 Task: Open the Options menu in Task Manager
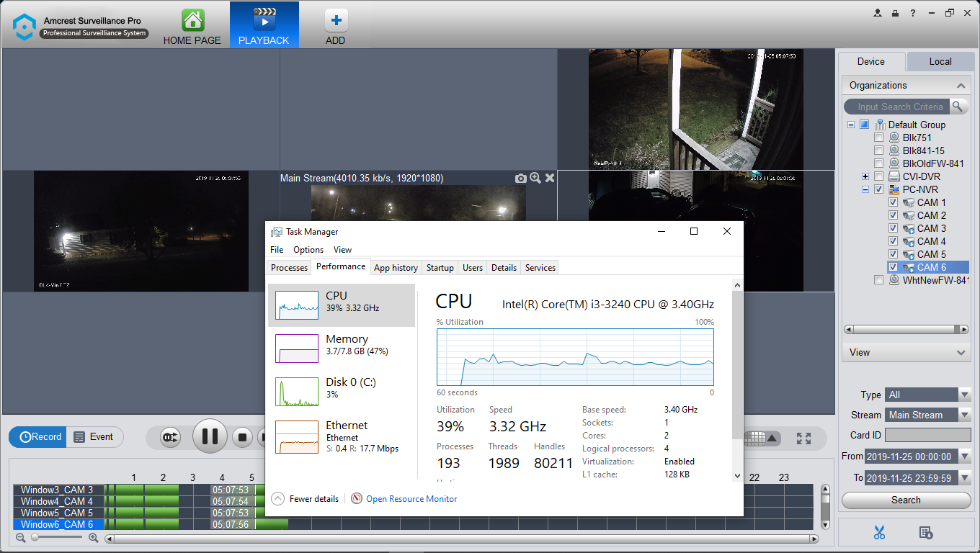308,250
